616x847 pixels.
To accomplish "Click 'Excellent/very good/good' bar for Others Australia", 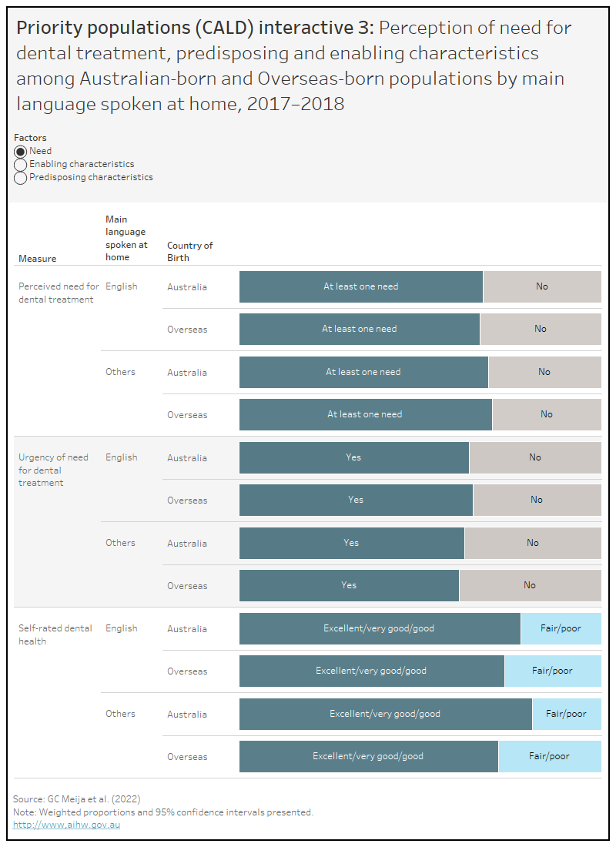I will tap(385, 714).
